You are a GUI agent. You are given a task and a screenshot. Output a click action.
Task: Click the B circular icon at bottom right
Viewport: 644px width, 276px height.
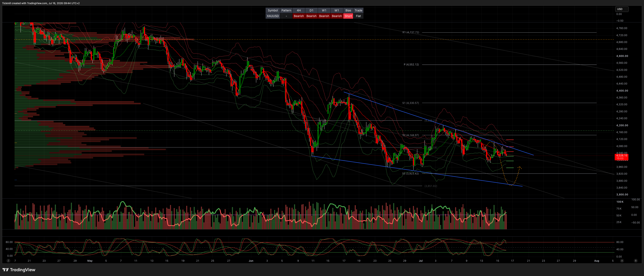(x=636, y=261)
